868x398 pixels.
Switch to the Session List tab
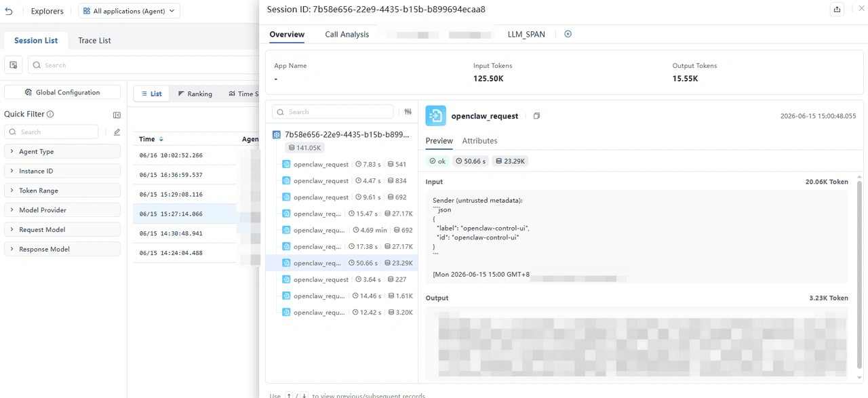pos(36,41)
